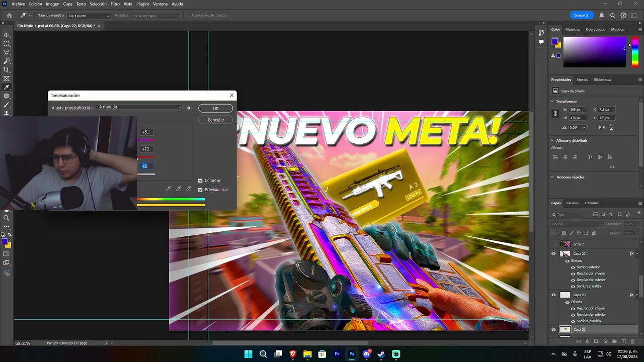Uncheck the Previsualizar checkbox
The image size is (644, 362).
200,190
